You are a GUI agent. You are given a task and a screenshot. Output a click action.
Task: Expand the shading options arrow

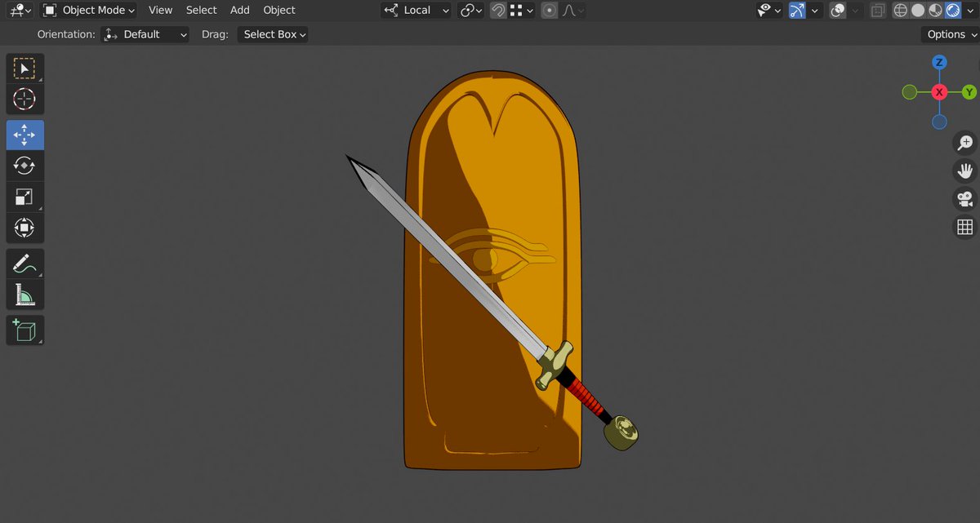point(970,11)
